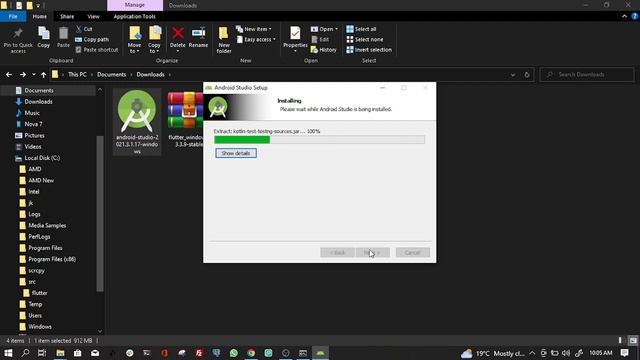
Task: Open the Move to menu
Action: coord(134,40)
